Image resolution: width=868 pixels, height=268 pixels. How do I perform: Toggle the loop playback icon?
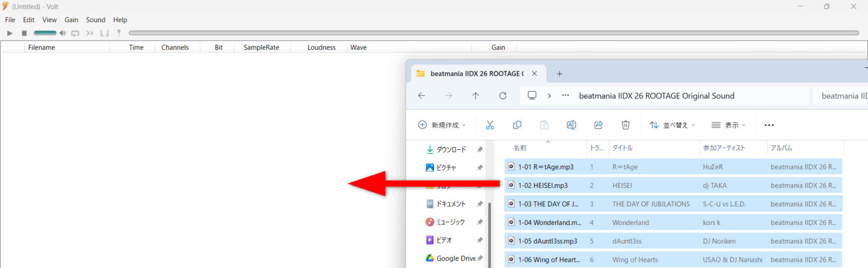coord(75,33)
